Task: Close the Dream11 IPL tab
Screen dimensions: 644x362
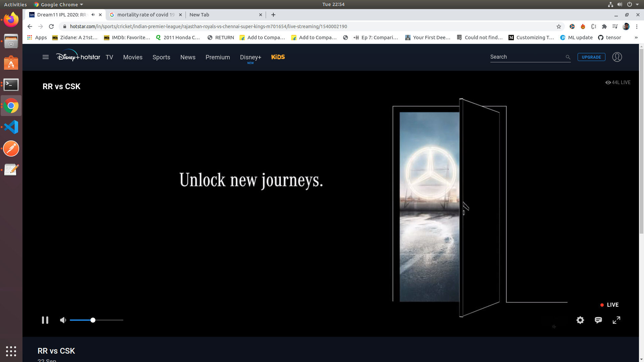Action: pyautogui.click(x=100, y=15)
